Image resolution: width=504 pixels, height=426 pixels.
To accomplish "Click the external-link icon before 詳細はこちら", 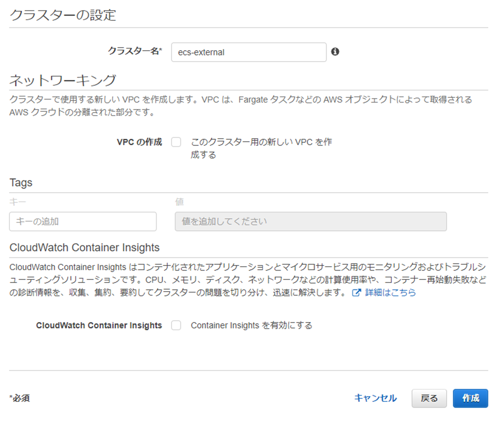I will pos(357,293).
